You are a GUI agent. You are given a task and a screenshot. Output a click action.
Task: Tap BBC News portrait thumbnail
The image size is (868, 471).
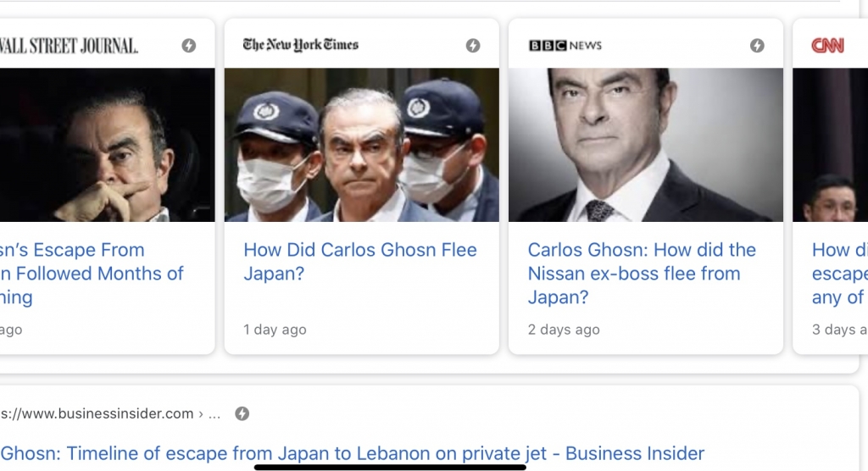(645, 145)
